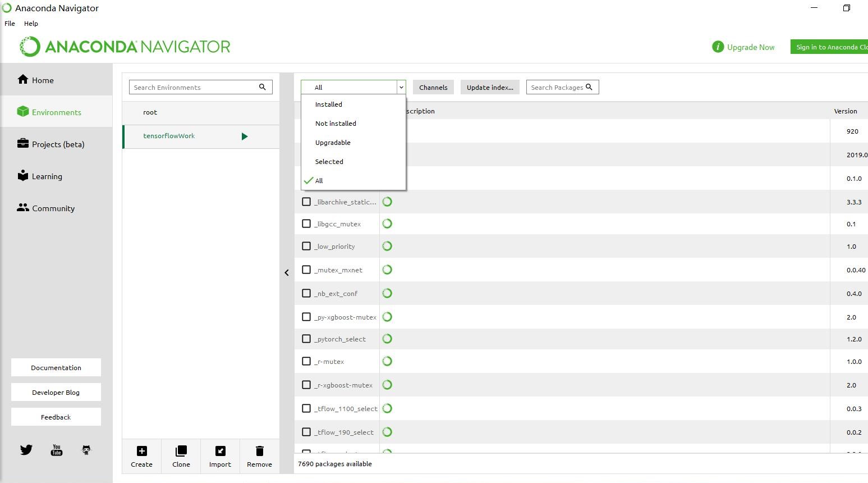Click the status circle for _tflow_190_select
Image resolution: width=868 pixels, height=483 pixels.
(x=387, y=432)
